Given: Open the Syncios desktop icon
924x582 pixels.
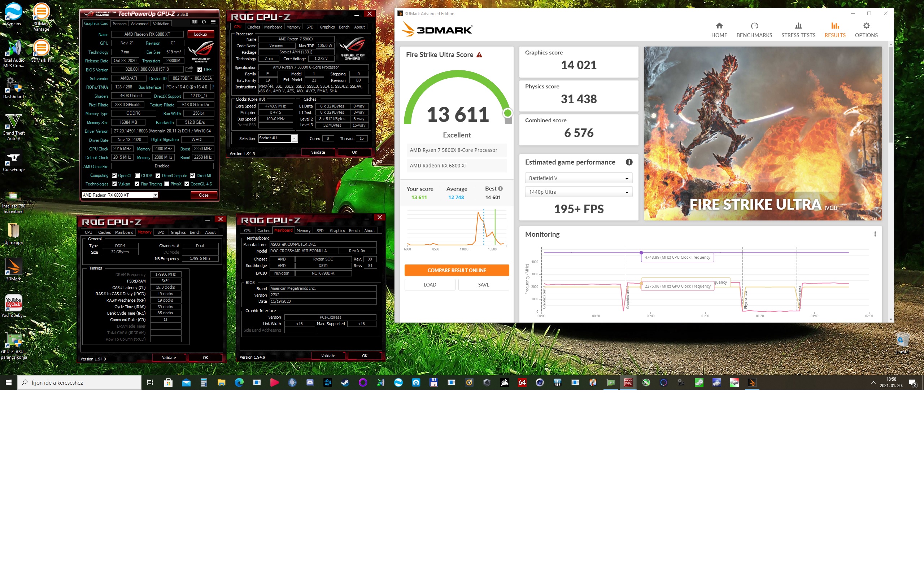Looking at the screenshot, I should [13, 14].
